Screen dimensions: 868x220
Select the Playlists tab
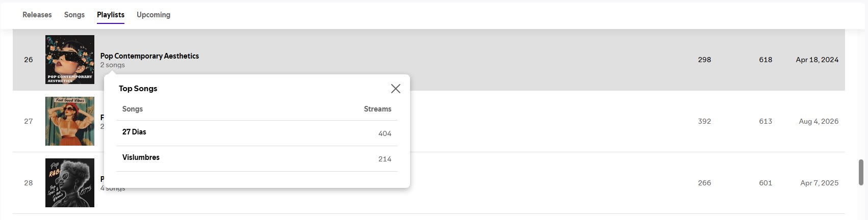(111, 15)
